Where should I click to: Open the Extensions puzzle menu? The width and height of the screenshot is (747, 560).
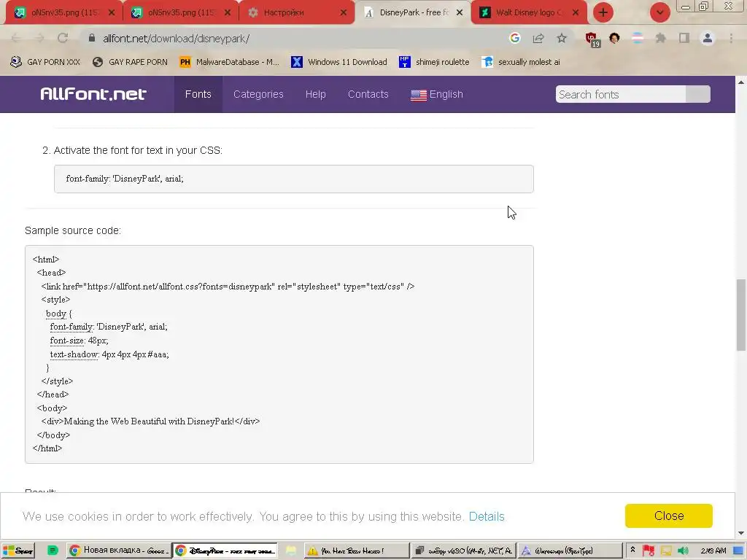tap(661, 38)
